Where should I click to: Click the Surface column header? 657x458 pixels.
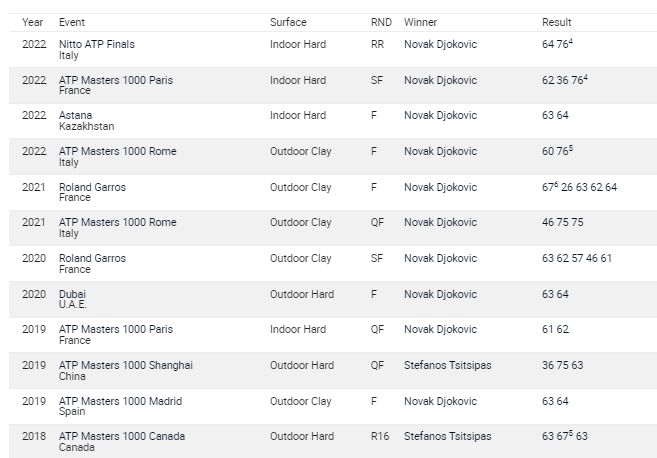coord(288,22)
